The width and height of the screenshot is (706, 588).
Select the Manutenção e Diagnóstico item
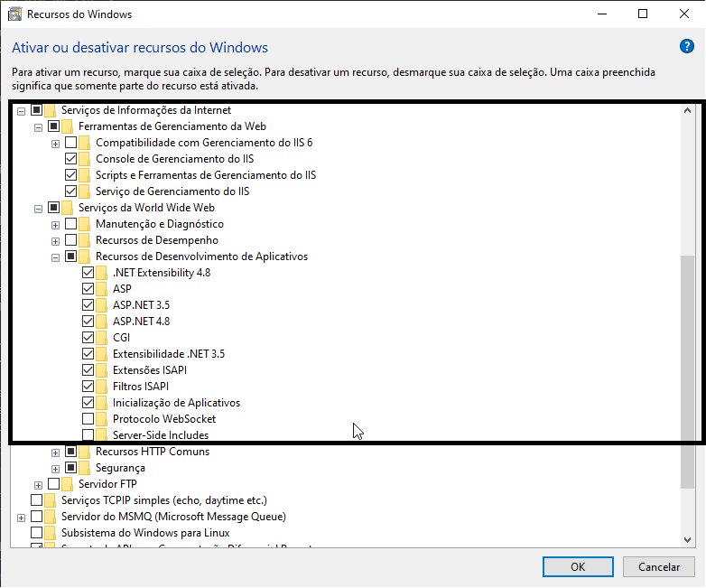coord(159,224)
